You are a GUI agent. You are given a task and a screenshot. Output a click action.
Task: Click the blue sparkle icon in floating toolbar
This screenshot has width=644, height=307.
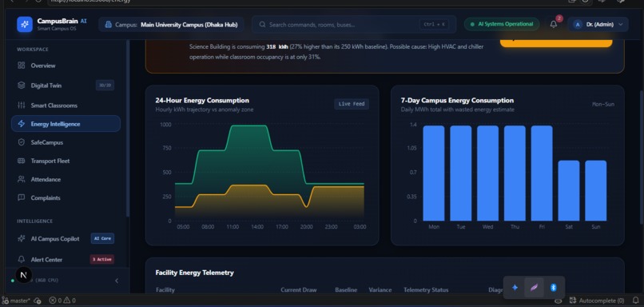click(515, 288)
